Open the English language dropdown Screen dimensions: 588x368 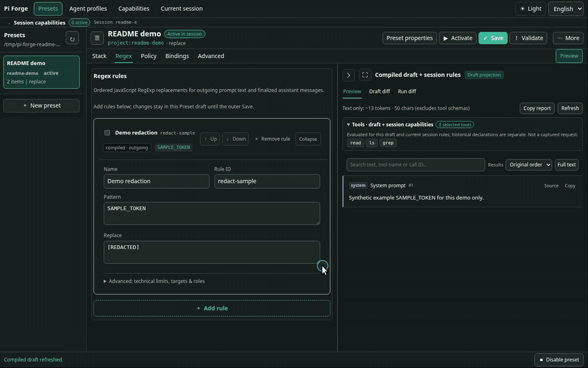(x=565, y=9)
